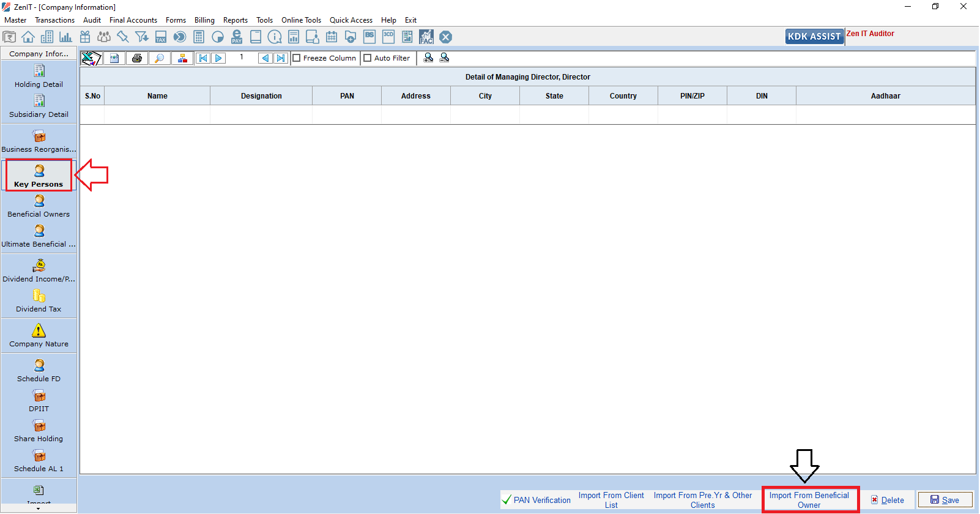
Task: Click the bar chart toolbar icon
Action: point(66,37)
